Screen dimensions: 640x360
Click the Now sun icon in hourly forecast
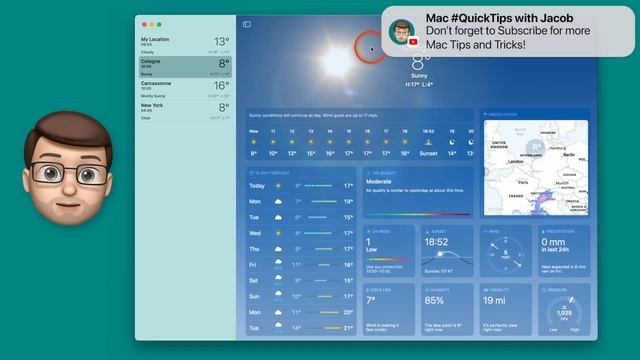pos(254,142)
